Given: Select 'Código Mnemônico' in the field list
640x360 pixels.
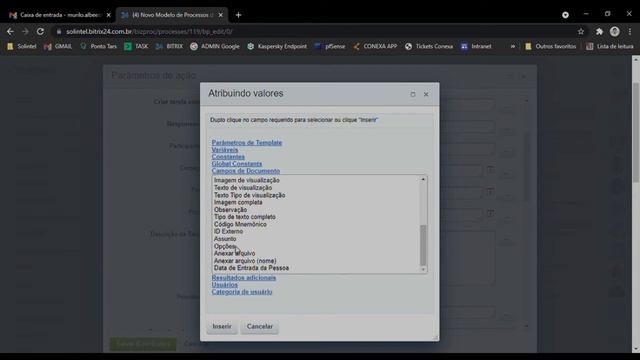Looking at the screenshot, I should [x=240, y=224].
